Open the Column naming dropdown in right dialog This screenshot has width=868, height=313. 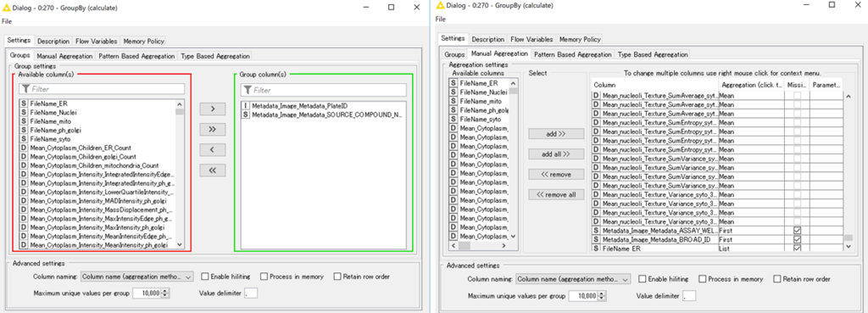coord(573,279)
